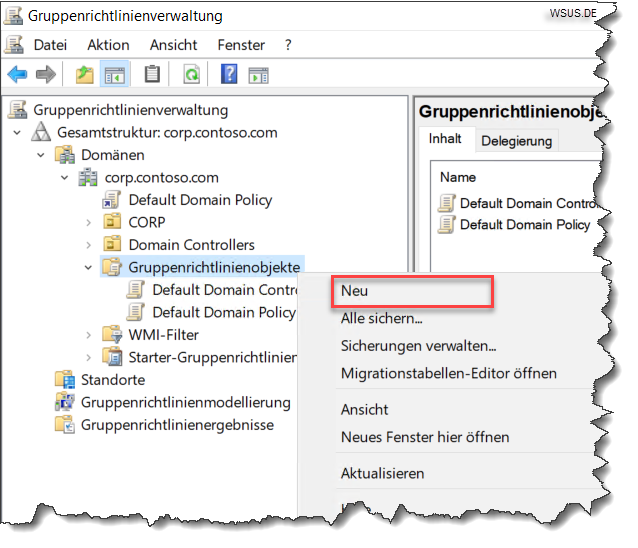This screenshot has height=548, width=638.
Task: Click the Name column header
Action: [458, 177]
